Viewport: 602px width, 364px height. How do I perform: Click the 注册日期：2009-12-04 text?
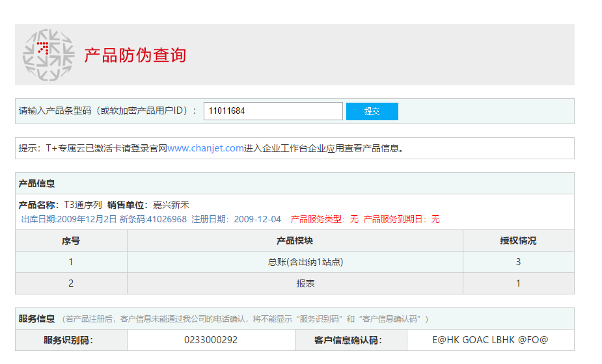[236, 220]
